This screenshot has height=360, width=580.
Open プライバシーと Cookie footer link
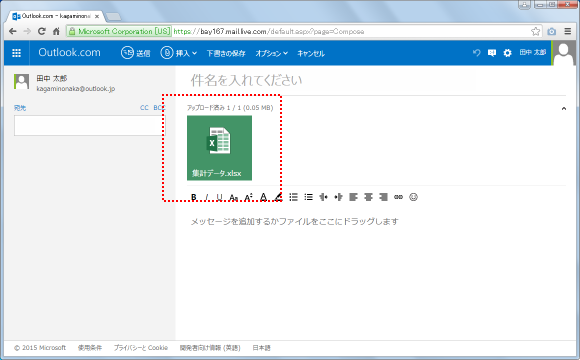(141, 348)
